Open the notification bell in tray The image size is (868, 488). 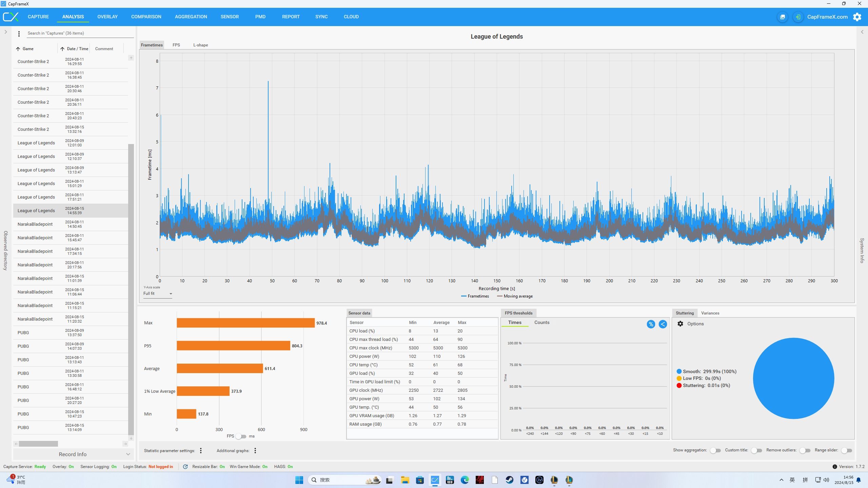[x=859, y=480]
